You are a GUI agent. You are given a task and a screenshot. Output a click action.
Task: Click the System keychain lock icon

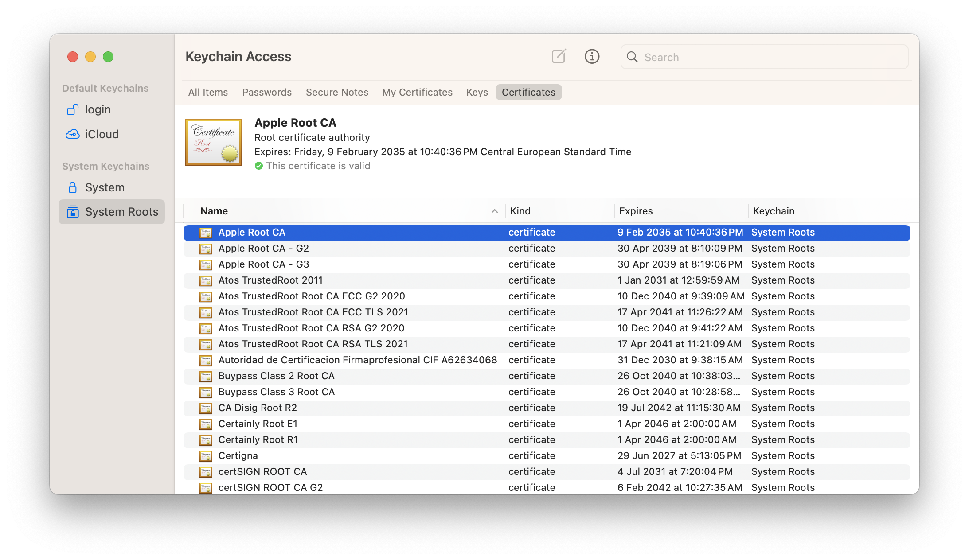(72, 187)
